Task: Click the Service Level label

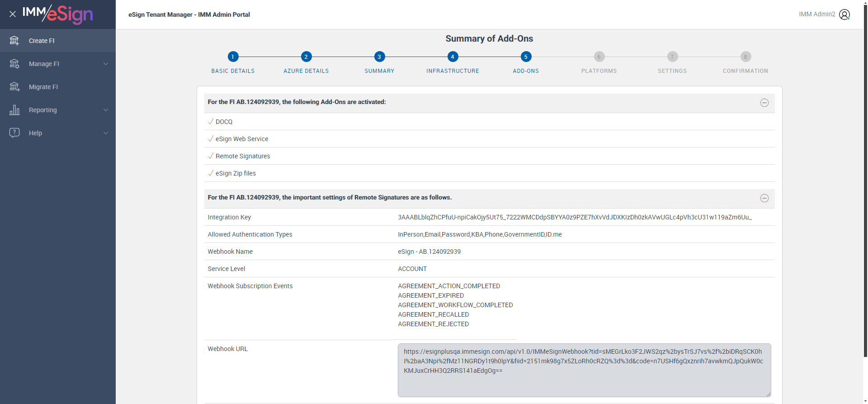Action: (226, 269)
